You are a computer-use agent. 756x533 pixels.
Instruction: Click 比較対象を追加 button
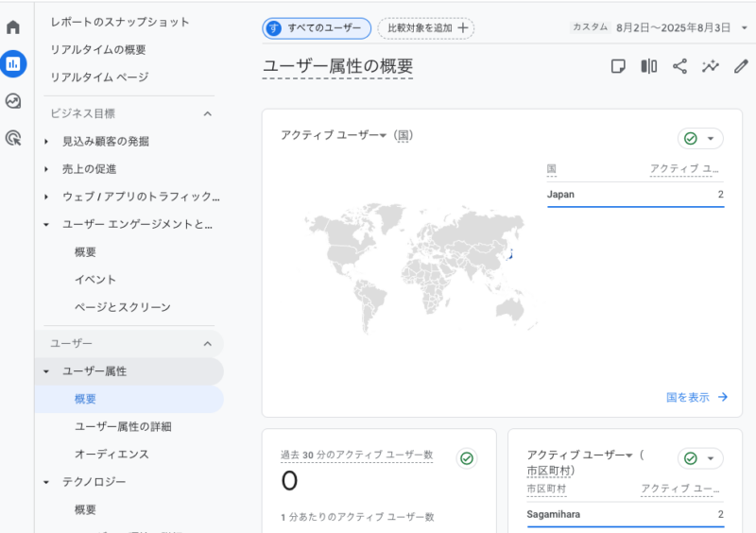(x=426, y=28)
